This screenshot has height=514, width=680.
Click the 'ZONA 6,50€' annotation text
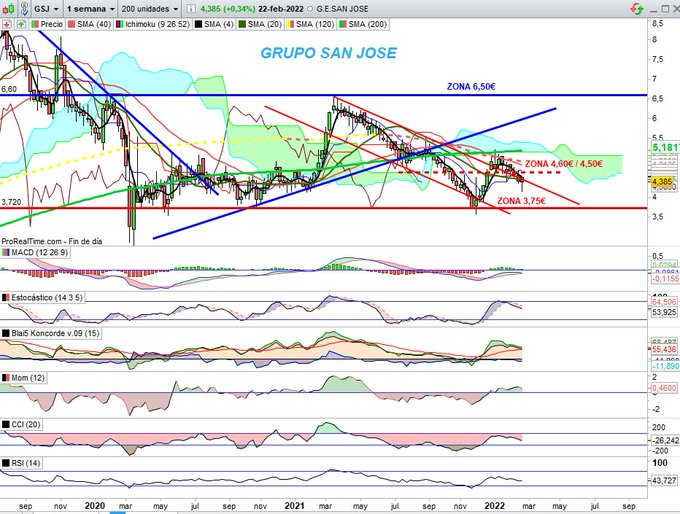471,87
